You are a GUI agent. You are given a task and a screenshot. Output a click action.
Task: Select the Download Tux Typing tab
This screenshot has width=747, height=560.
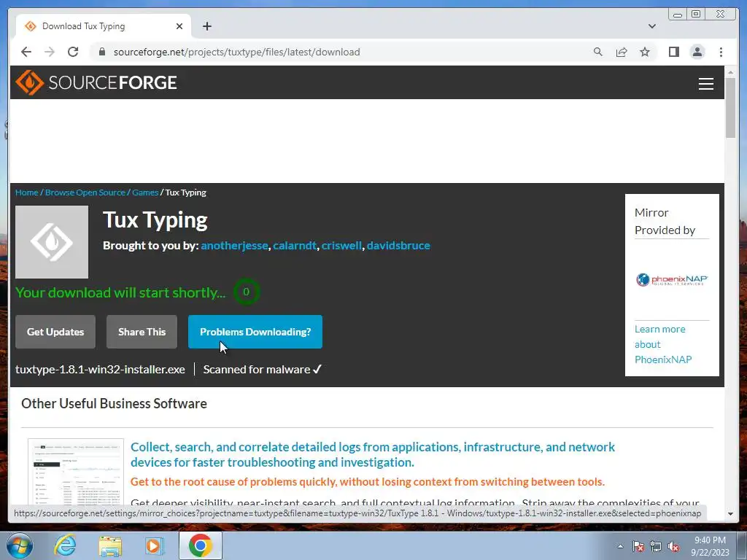[104, 26]
